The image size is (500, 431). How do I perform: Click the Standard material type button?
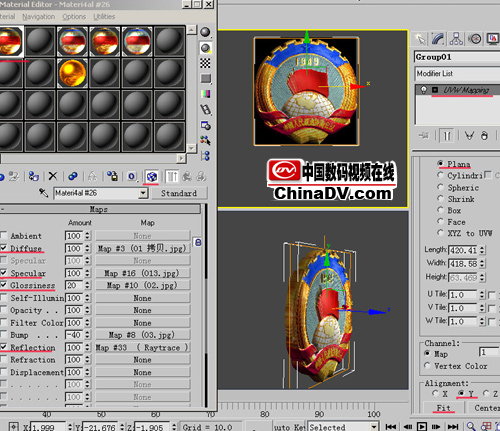179,193
